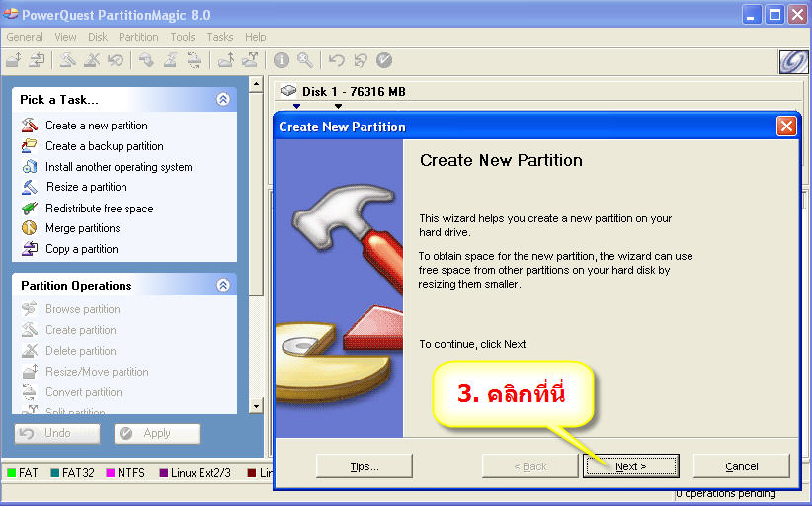Click the Convert partition toolbar icon
Image resolution: width=812 pixels, height=506 pixels.
coord(194,60)
